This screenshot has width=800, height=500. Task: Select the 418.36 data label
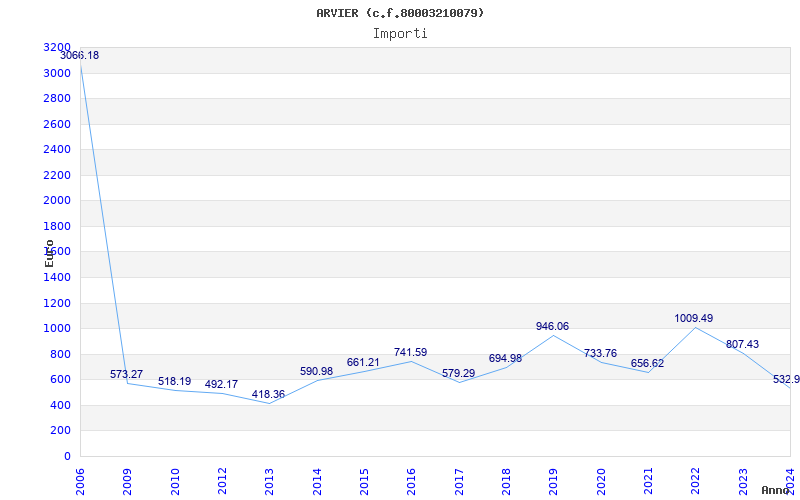pos(268,394)
